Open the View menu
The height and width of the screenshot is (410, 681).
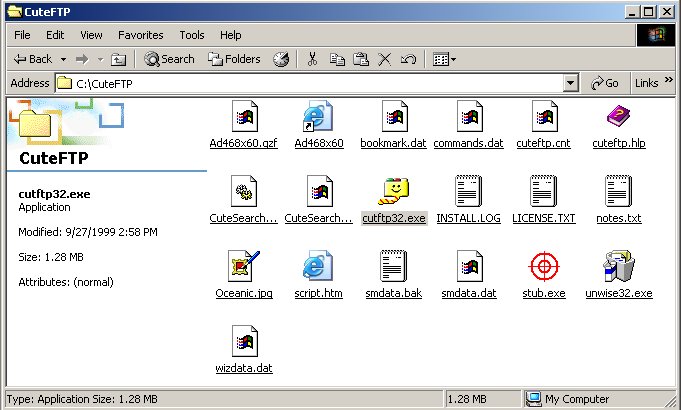tap(91, 35)
